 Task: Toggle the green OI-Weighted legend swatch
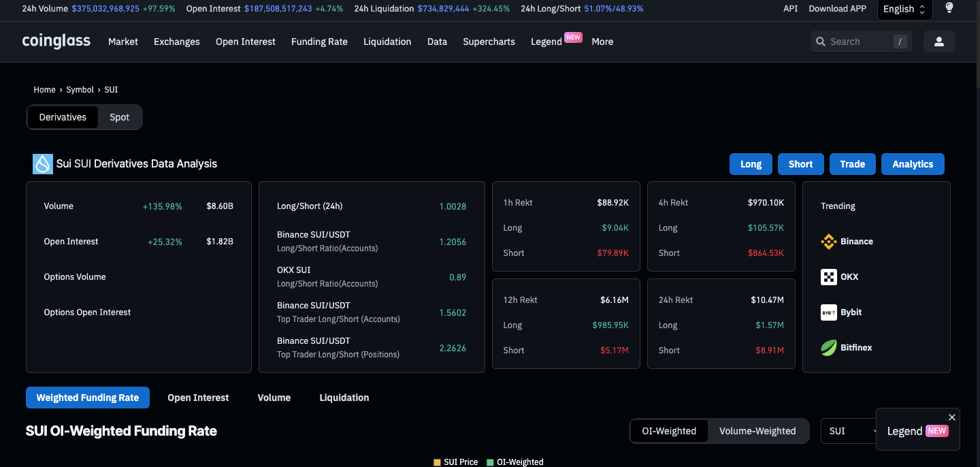(490, 462)
